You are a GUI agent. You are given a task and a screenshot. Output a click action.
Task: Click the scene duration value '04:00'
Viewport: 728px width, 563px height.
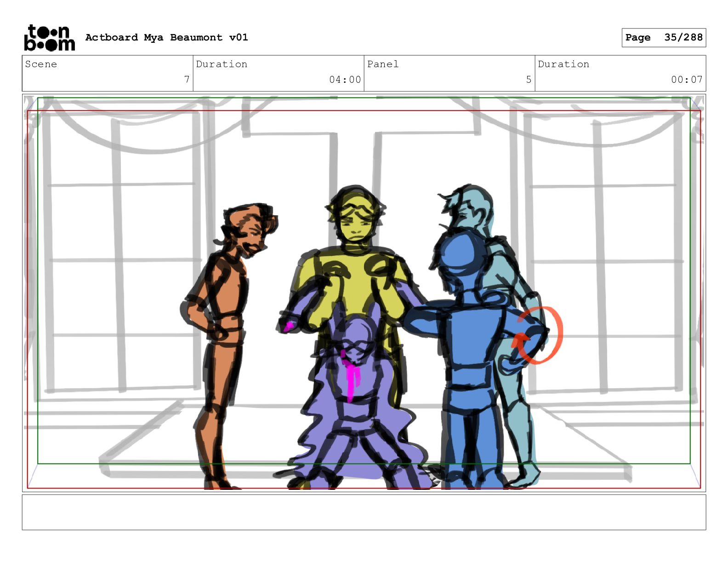(x=345, y=80)
